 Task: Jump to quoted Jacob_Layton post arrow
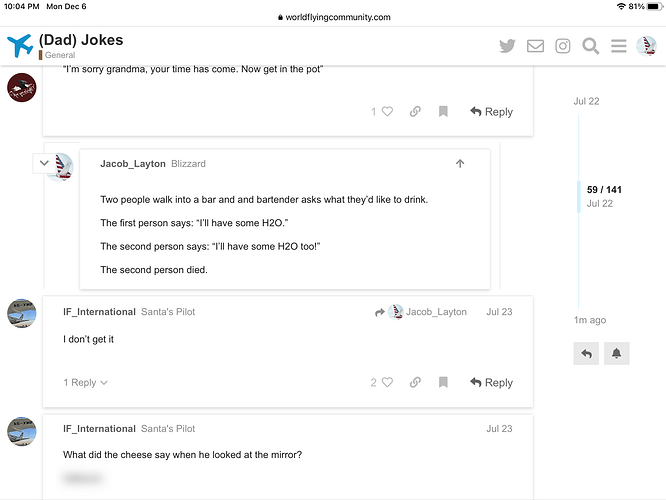click(460, 164)
